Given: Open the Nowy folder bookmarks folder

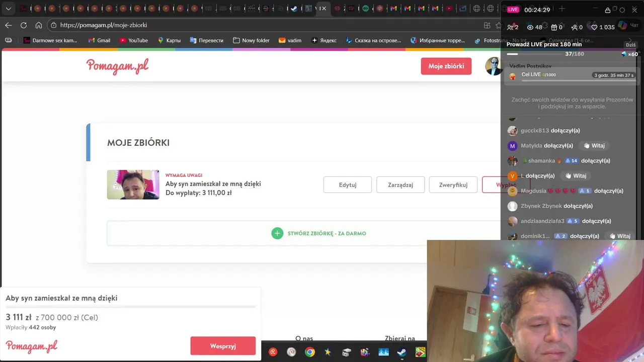Looking at the screenshot, I should pyautogui.click(x=251, y=40).
